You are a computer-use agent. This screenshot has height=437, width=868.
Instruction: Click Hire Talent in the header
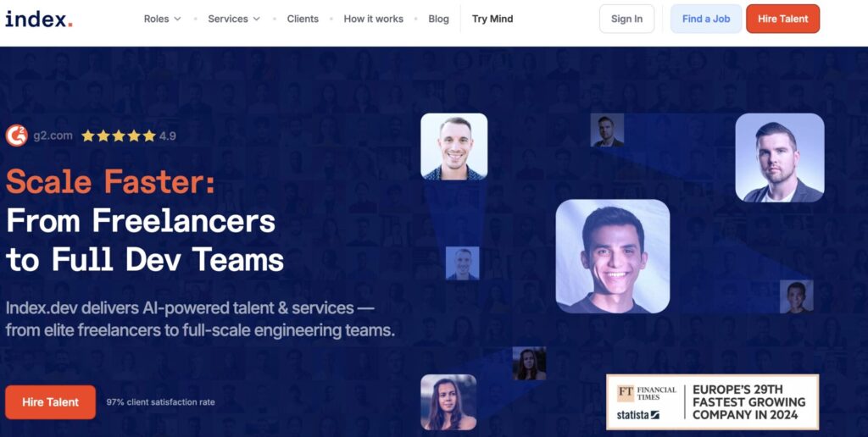782,19
